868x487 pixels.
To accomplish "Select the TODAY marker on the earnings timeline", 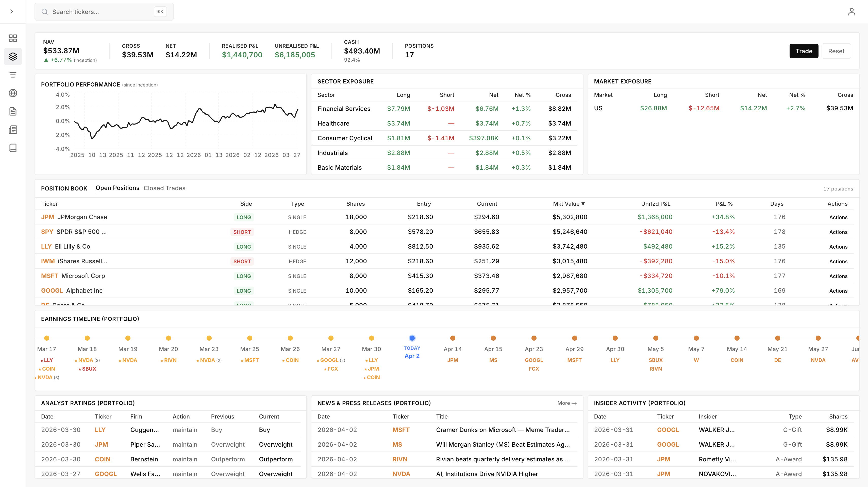I will (412, 338).
